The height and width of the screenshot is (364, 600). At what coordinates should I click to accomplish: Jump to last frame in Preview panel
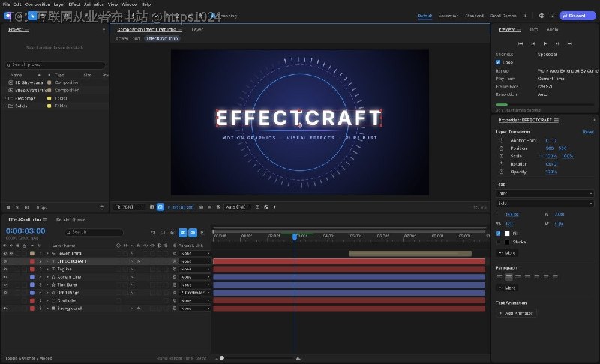(x=569, y=43)
